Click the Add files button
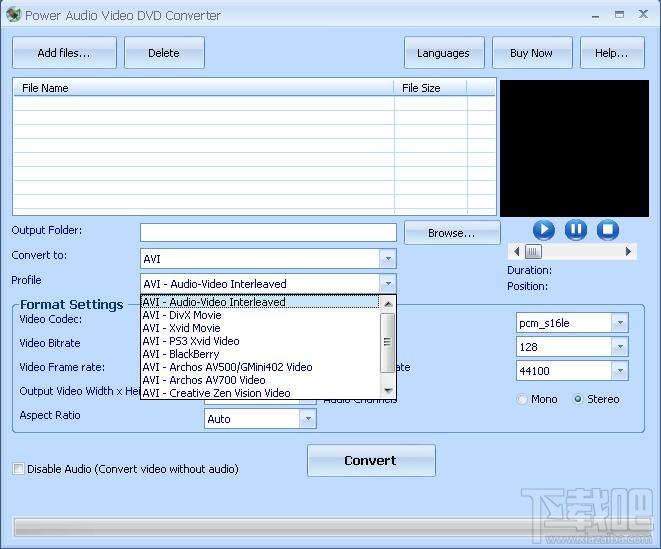Image resolution: width=661 pixels, height=549 pixels. 64,53
